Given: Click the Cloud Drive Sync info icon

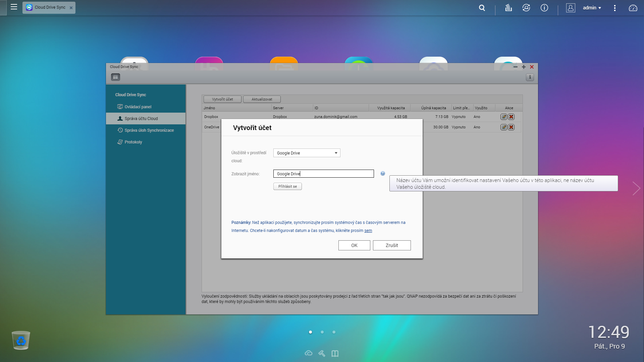Looking at the screenshot, I should pos(530,77).
